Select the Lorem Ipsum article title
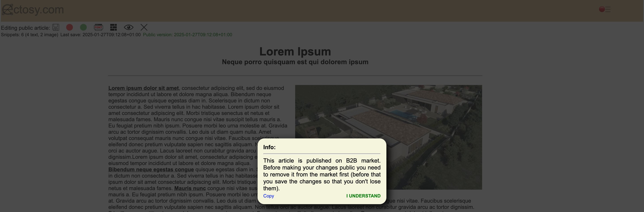 click(295, 51)
